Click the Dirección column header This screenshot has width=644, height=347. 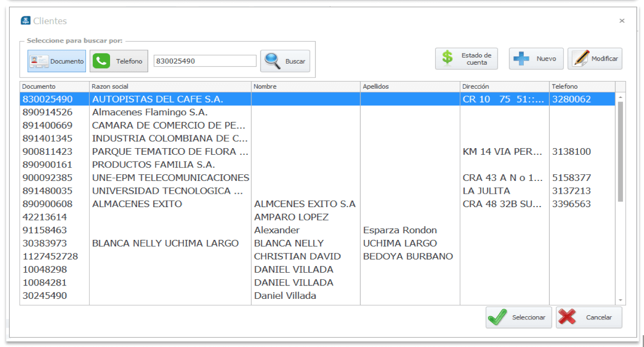[x=505, y=87]
